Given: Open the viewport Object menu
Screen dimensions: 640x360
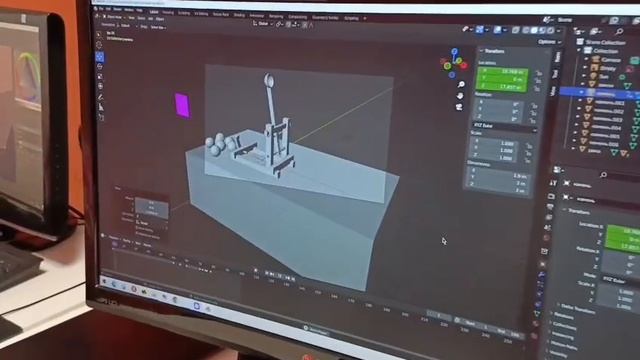Looking at the screenshot, I should (160, 19).
